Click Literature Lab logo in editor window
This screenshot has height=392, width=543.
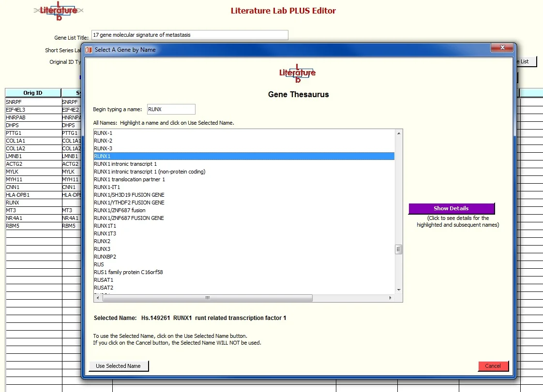click(x=59, y=11)
